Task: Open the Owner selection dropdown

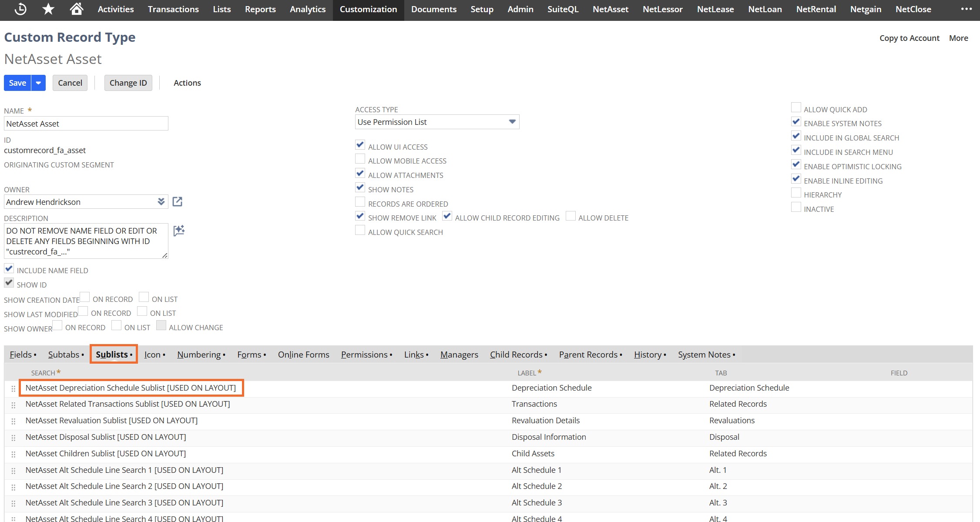Action: [161, 201]
